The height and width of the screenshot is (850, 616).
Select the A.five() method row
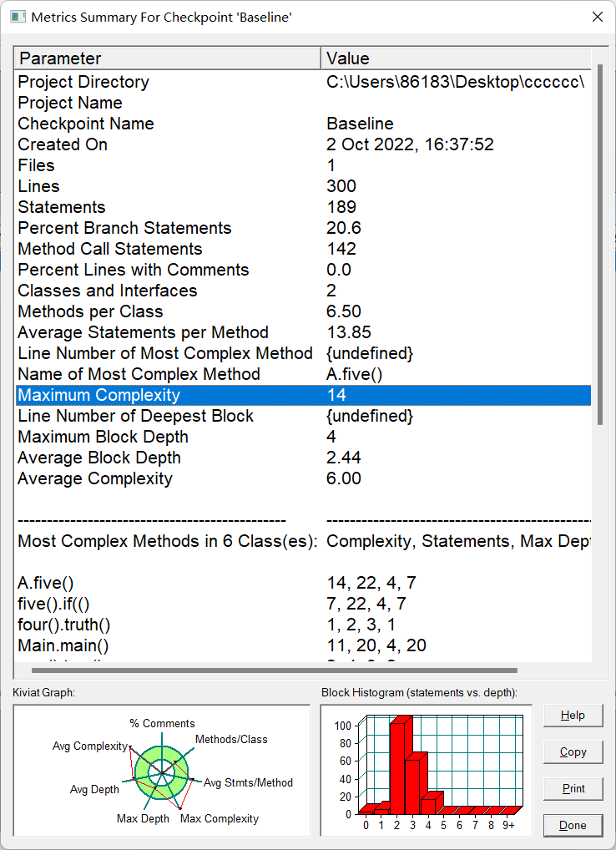pos(303,583)
